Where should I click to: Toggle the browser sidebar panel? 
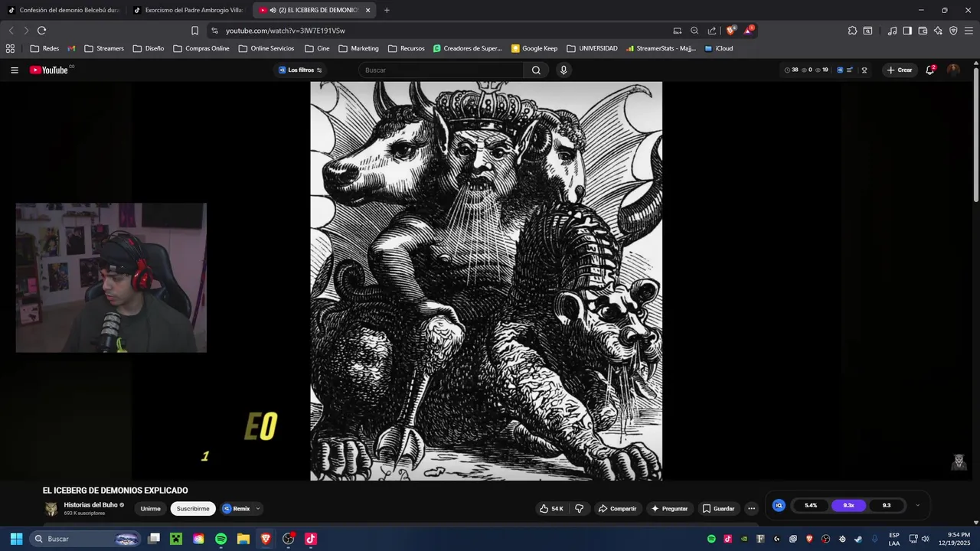(x=907, y=31)
